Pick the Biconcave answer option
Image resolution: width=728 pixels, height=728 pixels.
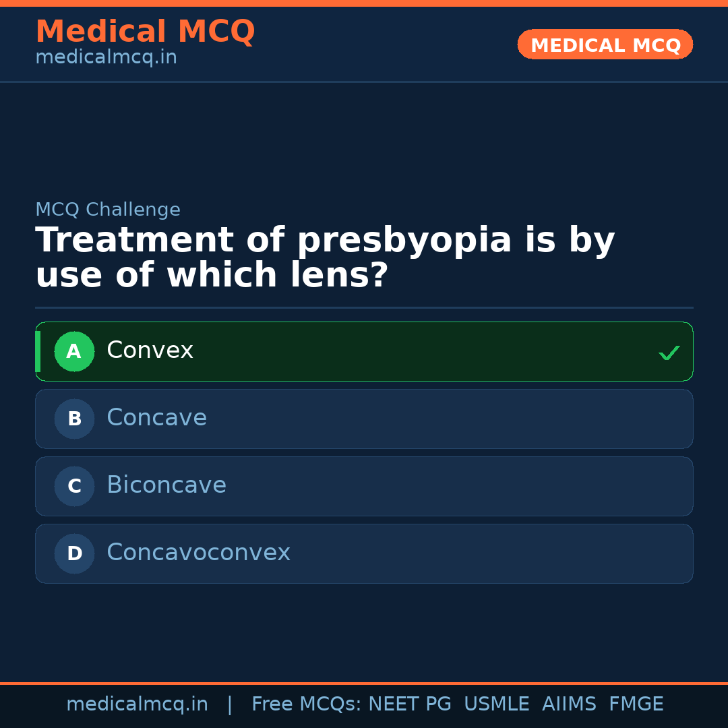click(166, 485)
